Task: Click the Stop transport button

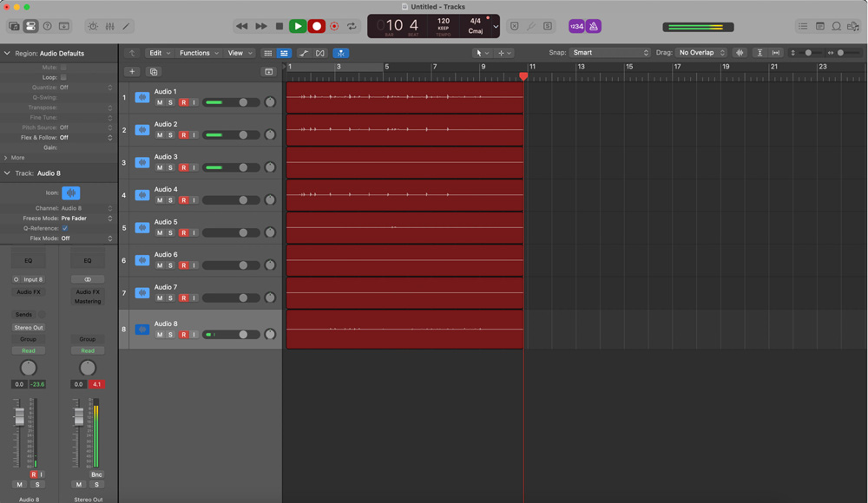Action: click(x=279, y=26)
